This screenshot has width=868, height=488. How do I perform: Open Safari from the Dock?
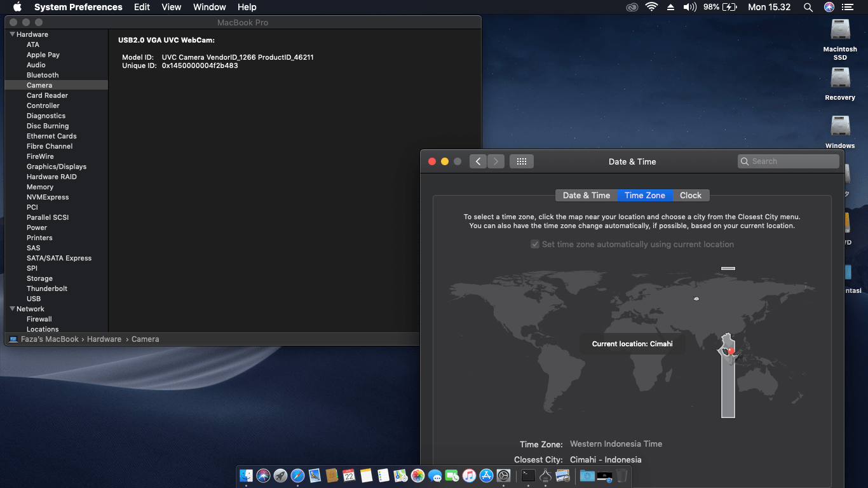(x=297, y=475)
